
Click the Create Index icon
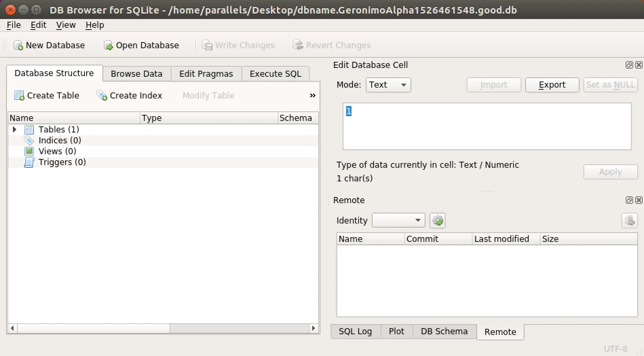click(102, 95)
